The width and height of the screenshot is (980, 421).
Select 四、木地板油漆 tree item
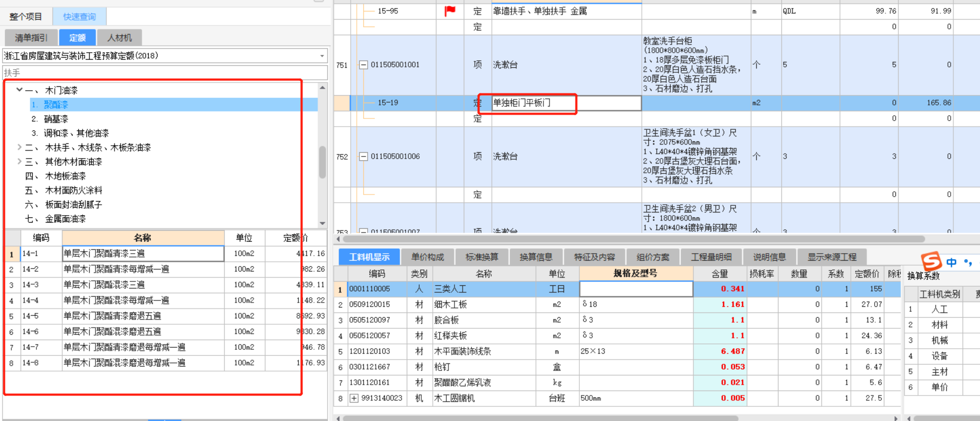tap(55, 176)
